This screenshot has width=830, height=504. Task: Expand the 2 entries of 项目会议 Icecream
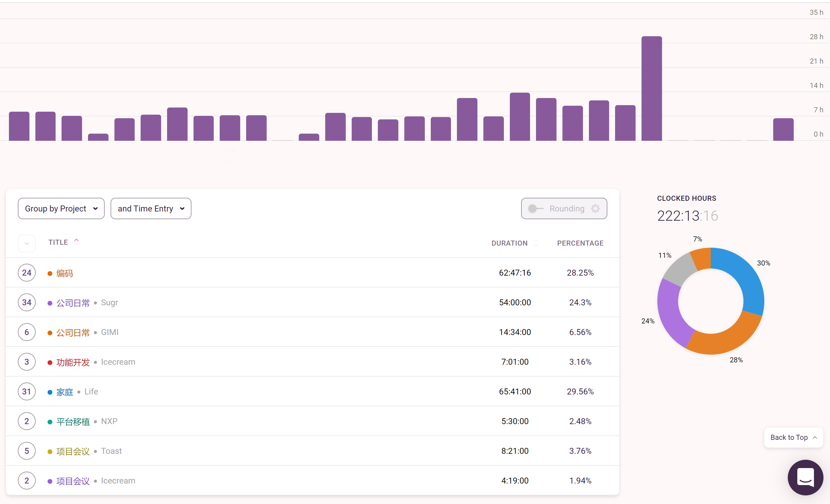pyautogui.click(x=27, y=481)
